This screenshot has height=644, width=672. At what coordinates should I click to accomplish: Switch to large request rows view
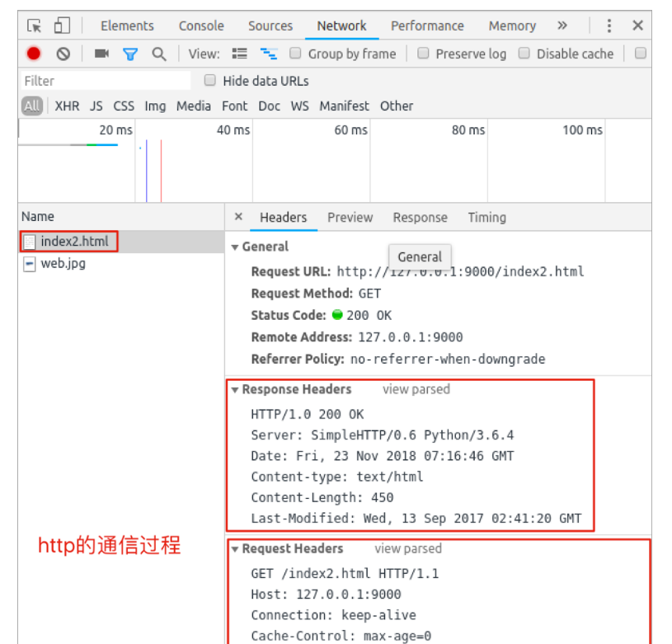click(x=240, y=54)
